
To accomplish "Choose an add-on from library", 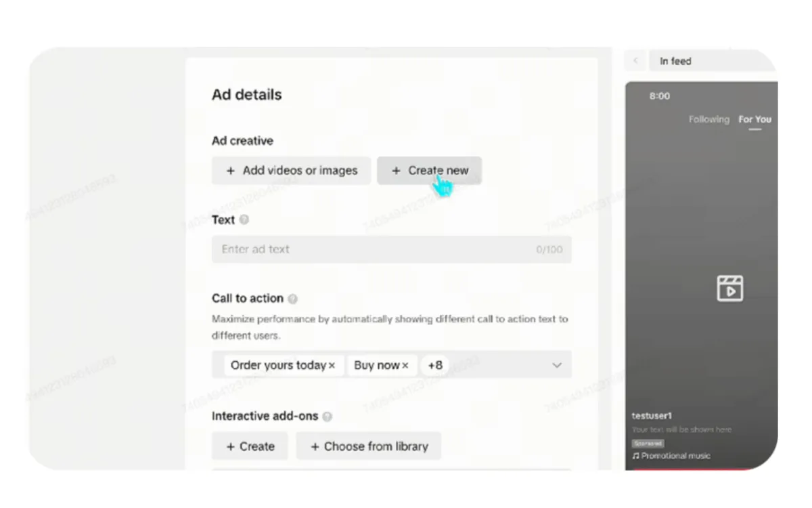I will [369, 446].
